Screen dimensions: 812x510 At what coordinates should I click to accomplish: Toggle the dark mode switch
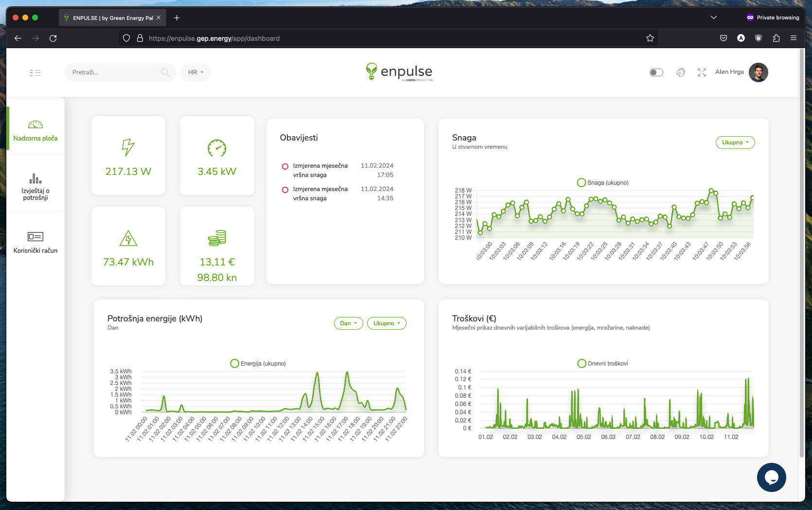pyautogui.click(x=656, y=72)
